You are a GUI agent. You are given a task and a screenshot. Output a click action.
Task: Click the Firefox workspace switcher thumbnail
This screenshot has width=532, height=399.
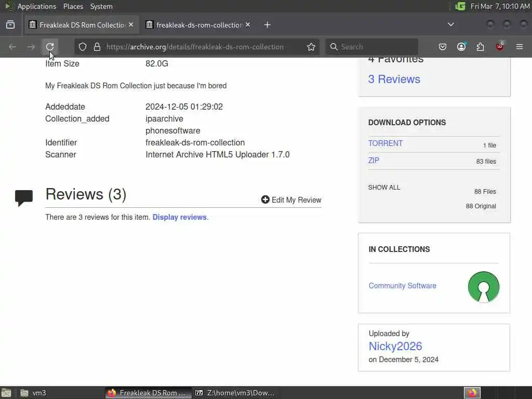coord(472,393)
